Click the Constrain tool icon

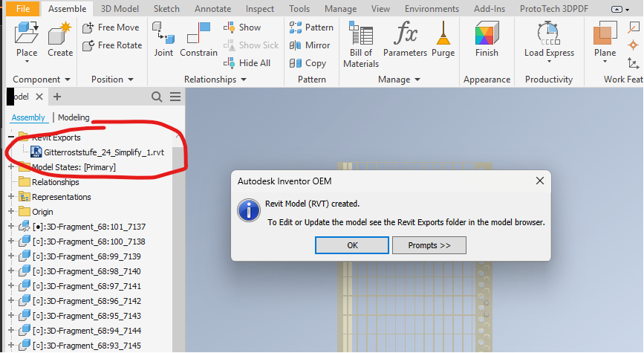[x=199, y=33]
